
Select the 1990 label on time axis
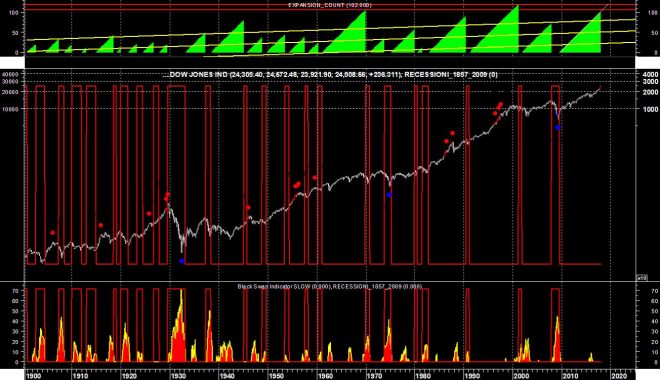point(471,376)
